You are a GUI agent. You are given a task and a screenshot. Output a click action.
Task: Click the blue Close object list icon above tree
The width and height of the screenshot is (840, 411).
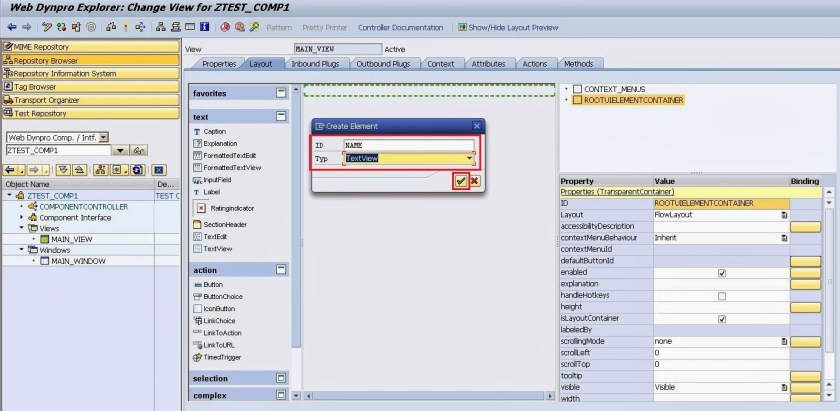point(158,170)
